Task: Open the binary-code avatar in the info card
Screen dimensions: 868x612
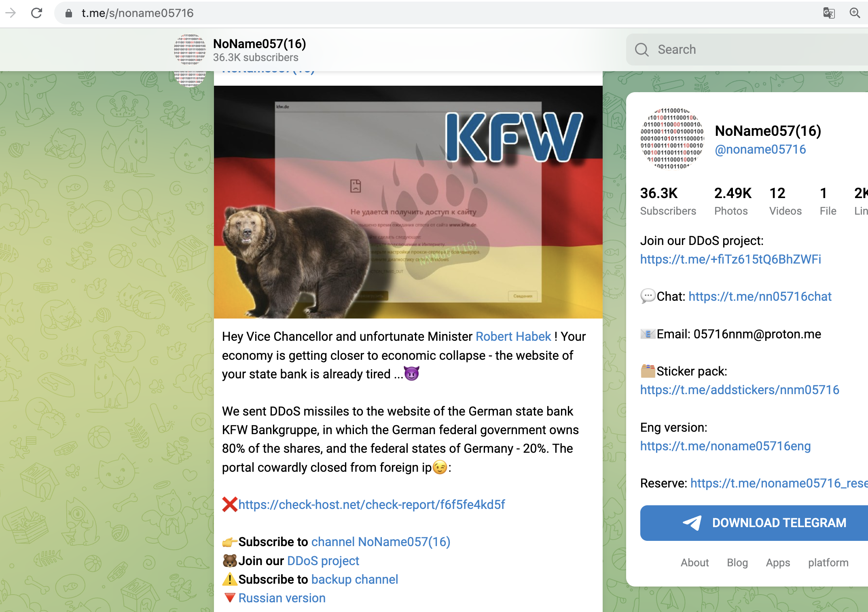Action: [x=672, y=139]
